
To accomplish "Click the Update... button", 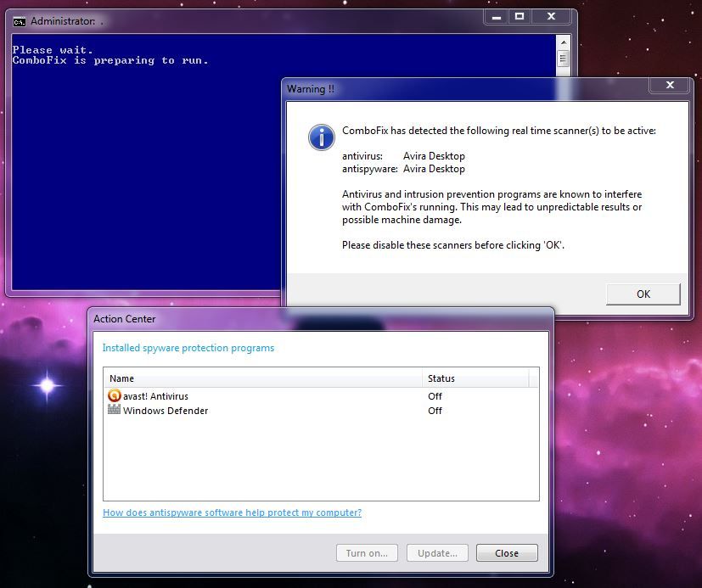I will pos(437,553).
